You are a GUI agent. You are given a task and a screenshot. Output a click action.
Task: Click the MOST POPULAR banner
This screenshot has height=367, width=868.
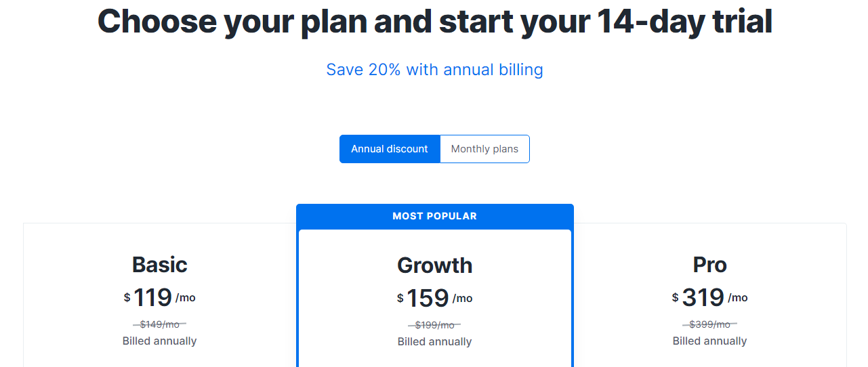[x=434, y=216]
